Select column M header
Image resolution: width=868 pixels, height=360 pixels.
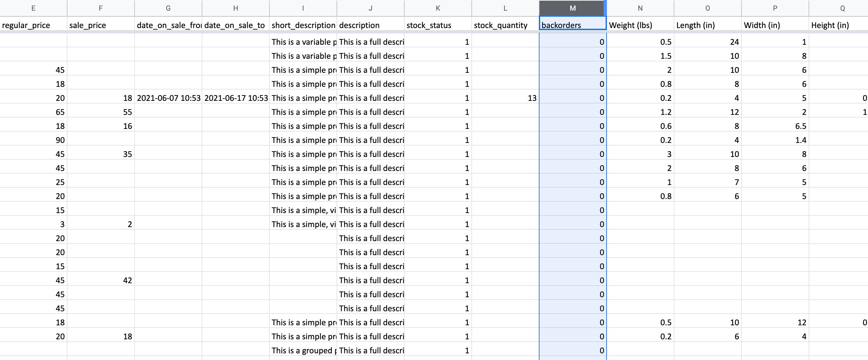click(x=572, y=8)
